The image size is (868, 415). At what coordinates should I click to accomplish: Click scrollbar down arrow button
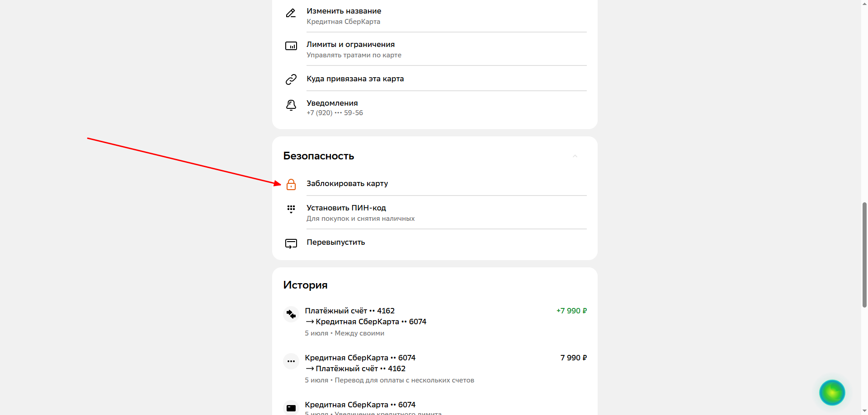864,411
